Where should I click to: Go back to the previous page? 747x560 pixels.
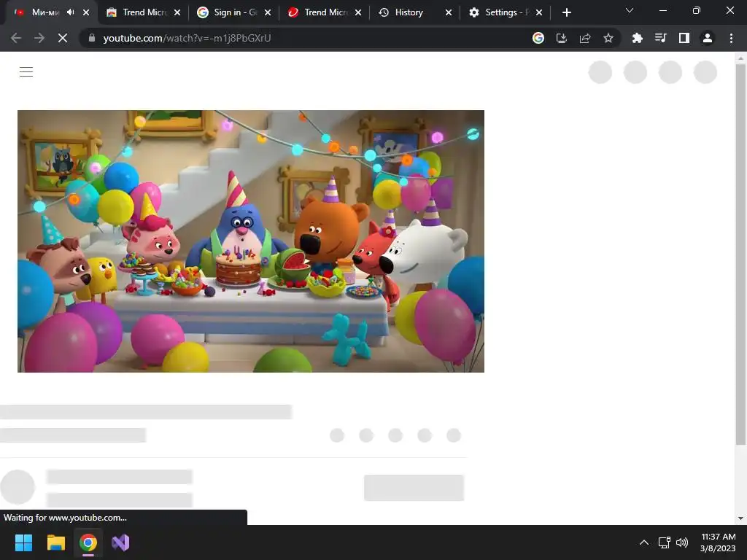point(16,38)
